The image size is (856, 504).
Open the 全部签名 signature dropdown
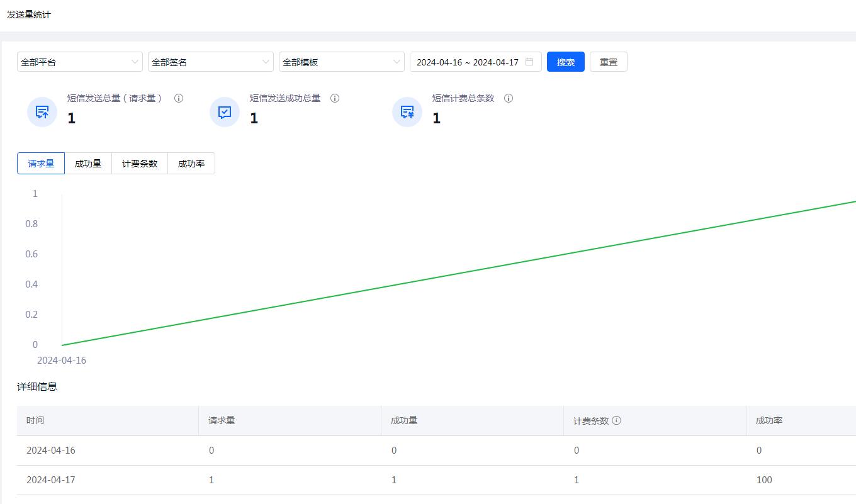tap(211, 62)
